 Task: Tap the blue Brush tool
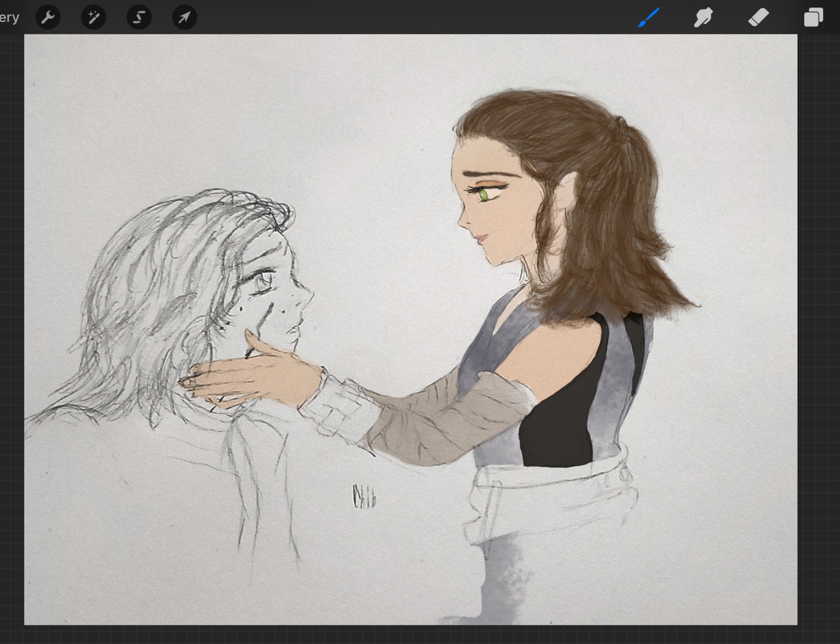(x=649, y=17)
